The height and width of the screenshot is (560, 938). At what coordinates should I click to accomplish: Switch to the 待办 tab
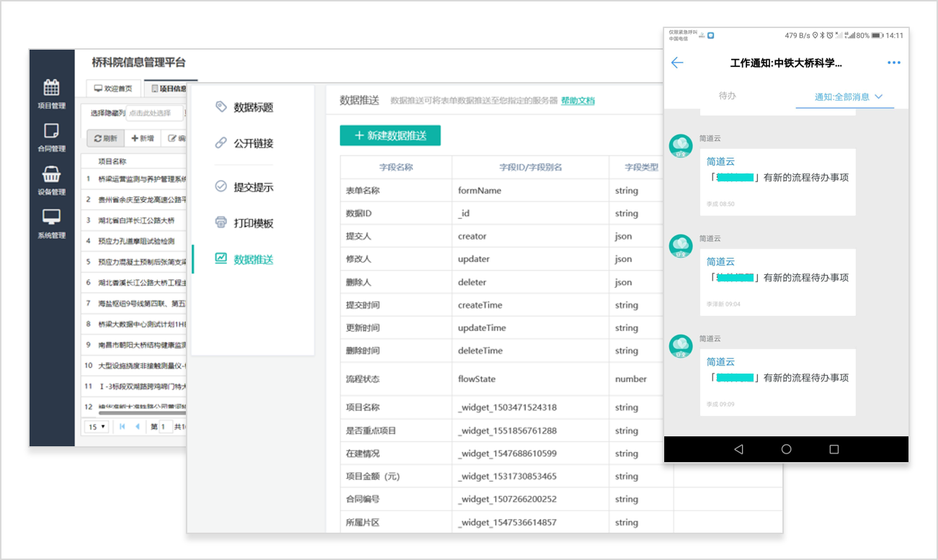tap(729, 94)
